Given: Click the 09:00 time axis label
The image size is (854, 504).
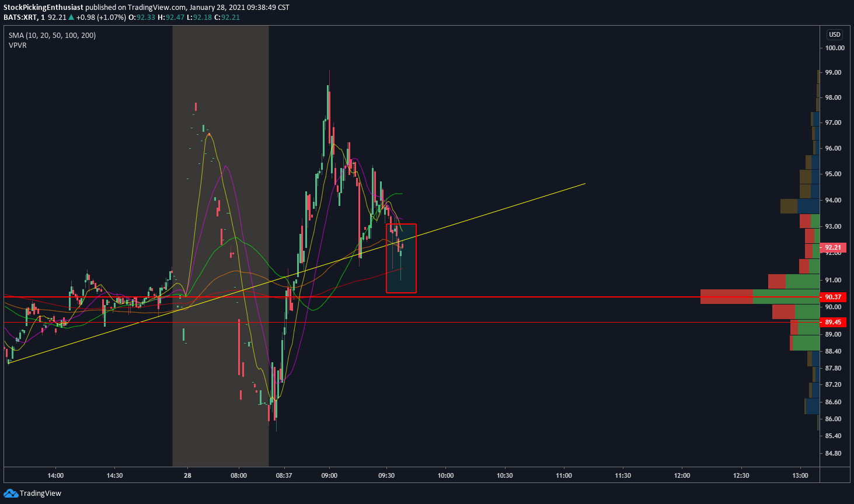Looking at the screenshot, I should pos(329,475).
